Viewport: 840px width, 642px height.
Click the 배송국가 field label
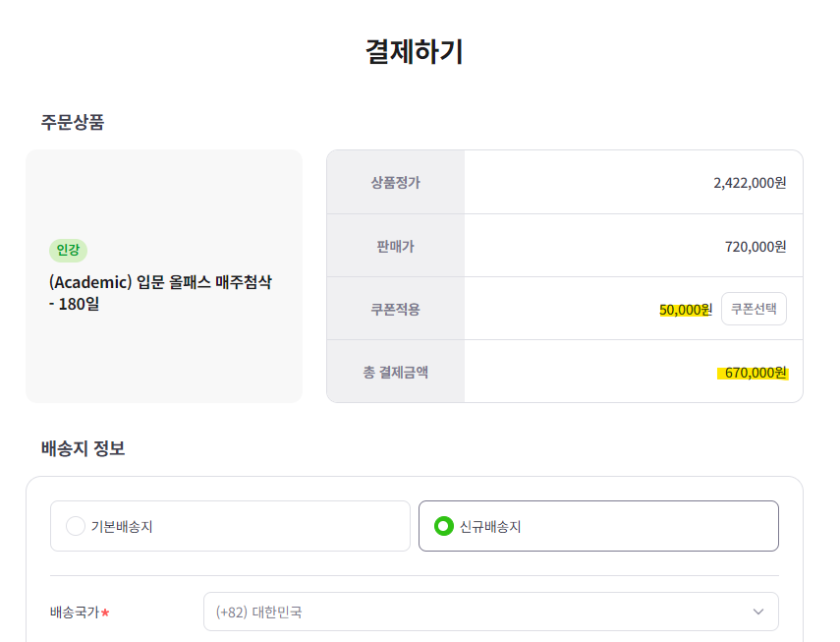pos(75,612)
